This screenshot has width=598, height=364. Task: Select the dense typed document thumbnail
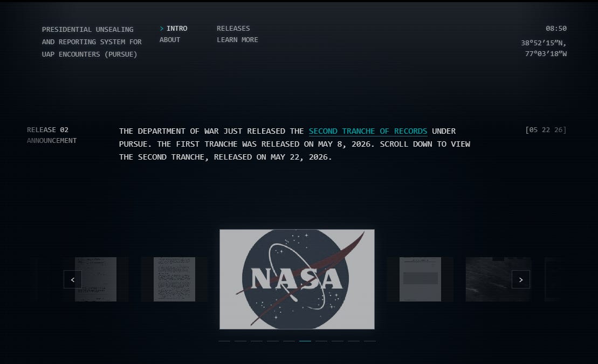(x=174, y=279)
